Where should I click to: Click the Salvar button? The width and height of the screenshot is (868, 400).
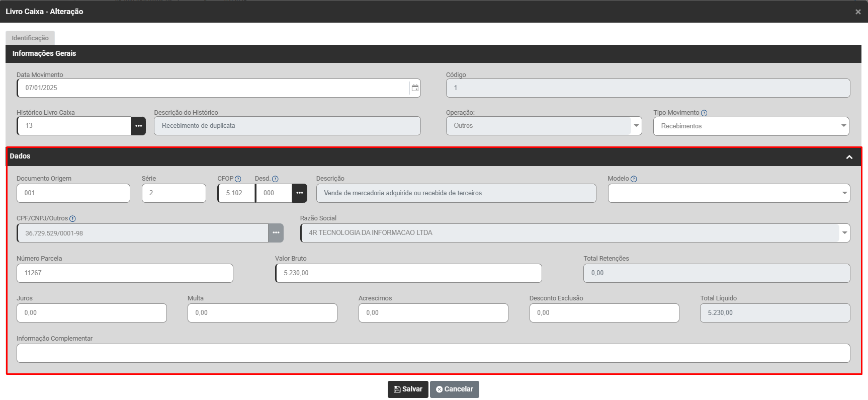point(408,389)
